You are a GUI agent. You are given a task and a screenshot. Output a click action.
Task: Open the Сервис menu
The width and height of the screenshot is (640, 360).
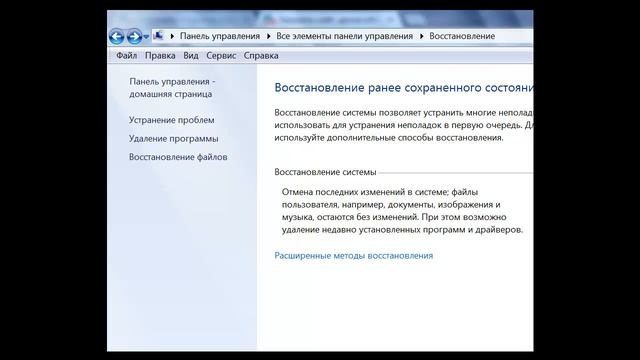click(221, 56)
